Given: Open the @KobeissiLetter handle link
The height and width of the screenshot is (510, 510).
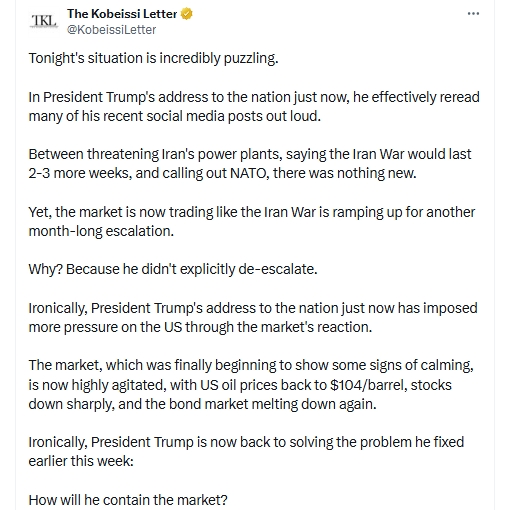Looking at the screenshot, I should [111, 30].
